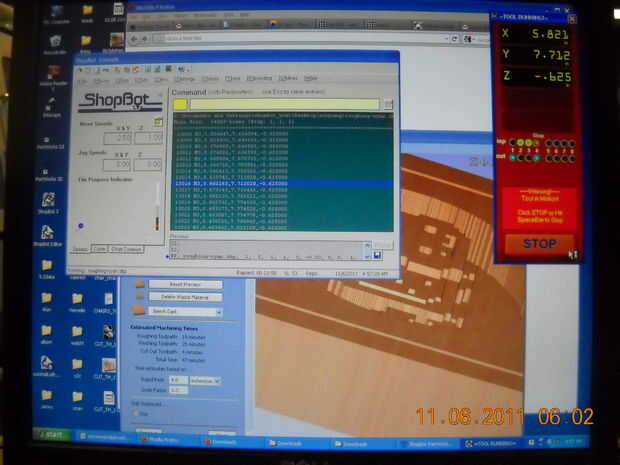The image size is (620, 465).
Task: Click the small button right of Command field
Action: tap(388, 104)
